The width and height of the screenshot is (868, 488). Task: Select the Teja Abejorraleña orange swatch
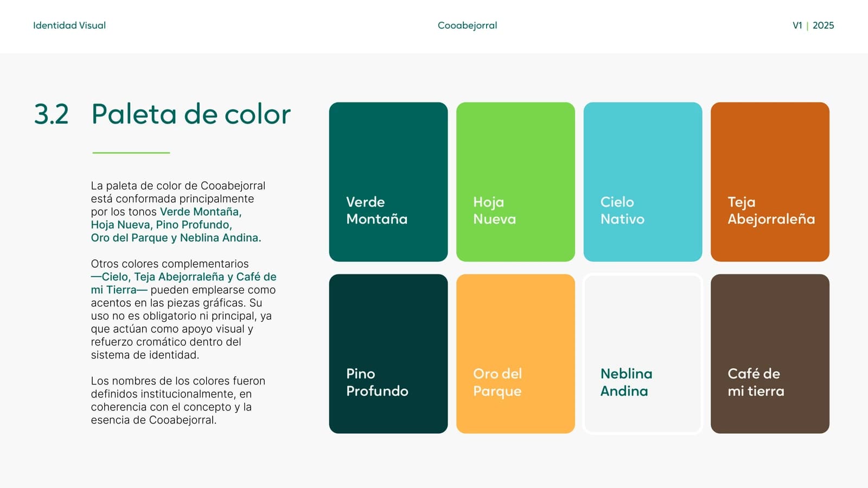770,182
